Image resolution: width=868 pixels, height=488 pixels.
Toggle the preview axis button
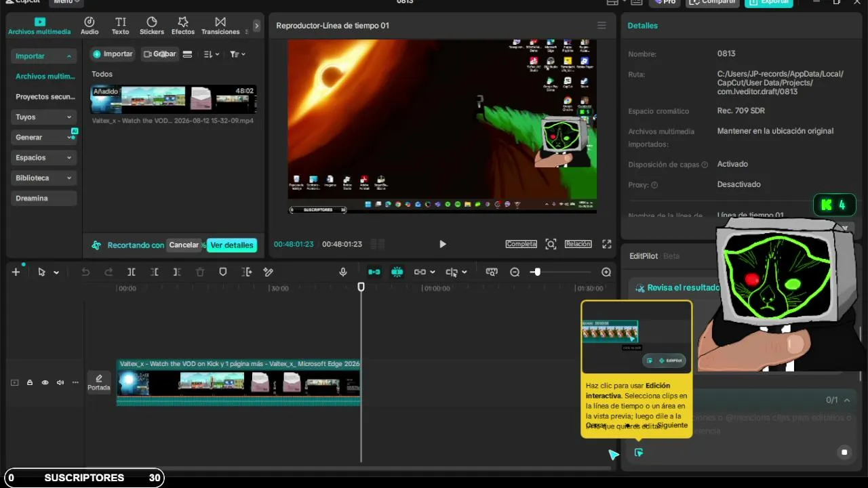452,272
